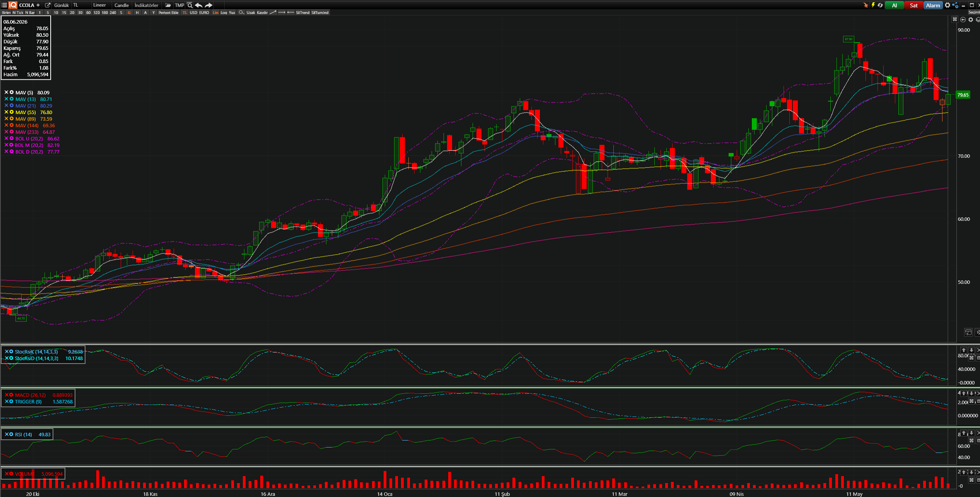Remove MAV (233) with its X

[x=6, y=132]
